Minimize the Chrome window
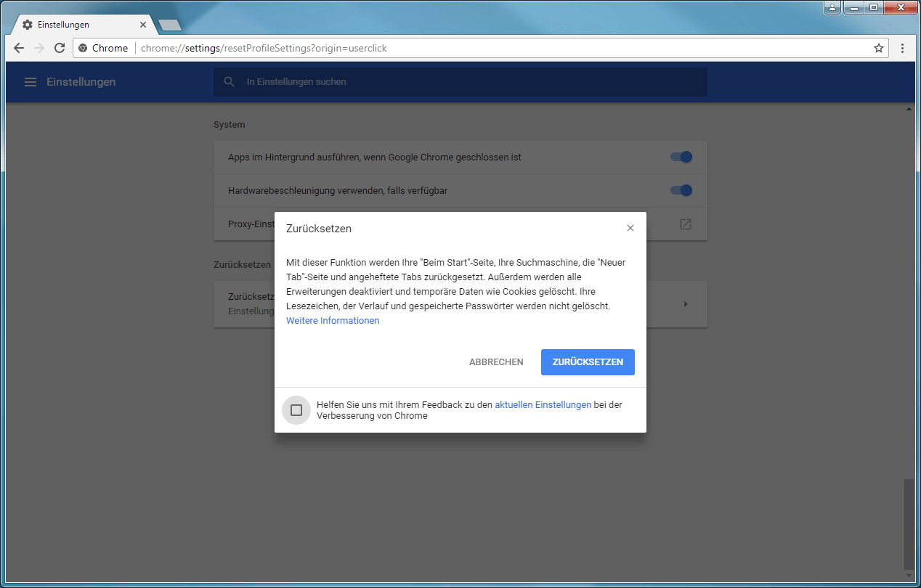 tap(853, 7)
